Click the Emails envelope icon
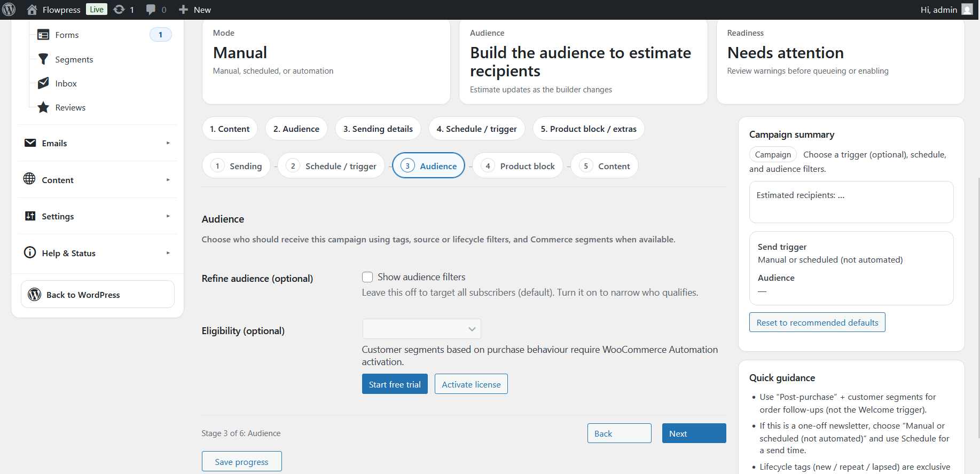This screenshot has height=474, width=980. tap(30, 143)
